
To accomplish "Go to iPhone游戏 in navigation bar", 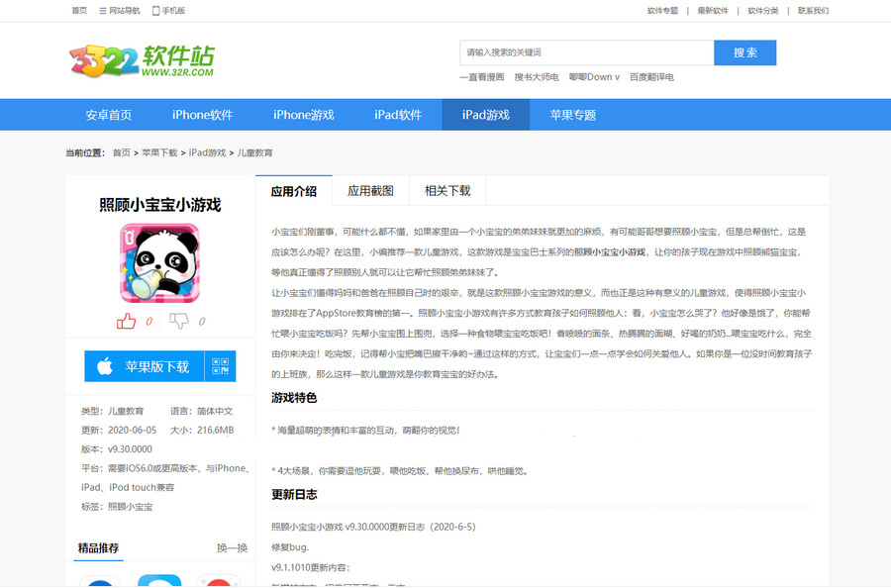I will (x=304, y=115).
